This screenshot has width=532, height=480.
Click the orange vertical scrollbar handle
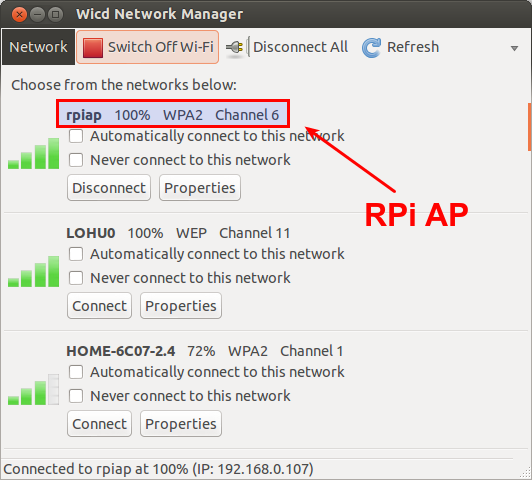(x=529, y=127)
